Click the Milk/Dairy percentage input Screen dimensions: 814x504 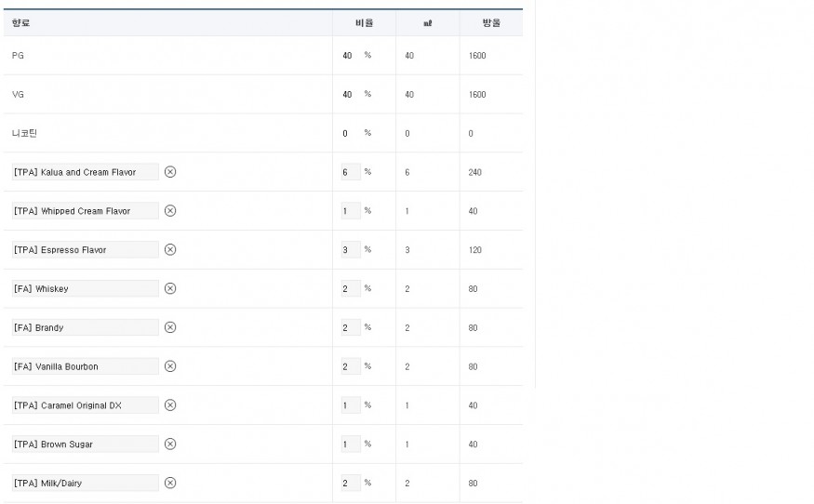click(350, 483)
